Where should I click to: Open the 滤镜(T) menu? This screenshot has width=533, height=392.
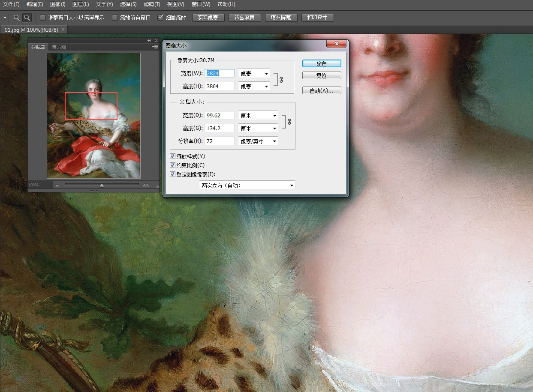[x=151, y=4]
